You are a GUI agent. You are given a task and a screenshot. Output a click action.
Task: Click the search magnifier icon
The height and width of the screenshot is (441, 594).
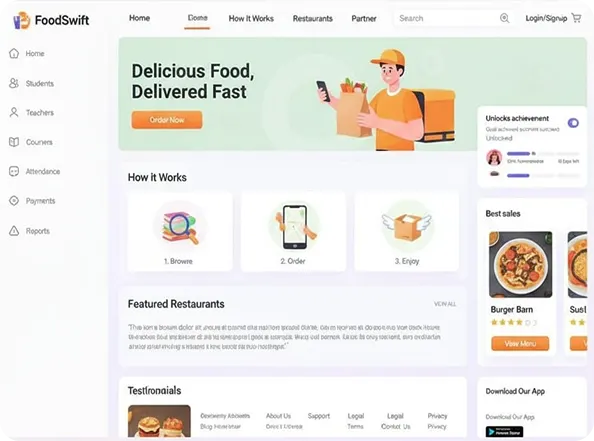click(x=504, y=18)
